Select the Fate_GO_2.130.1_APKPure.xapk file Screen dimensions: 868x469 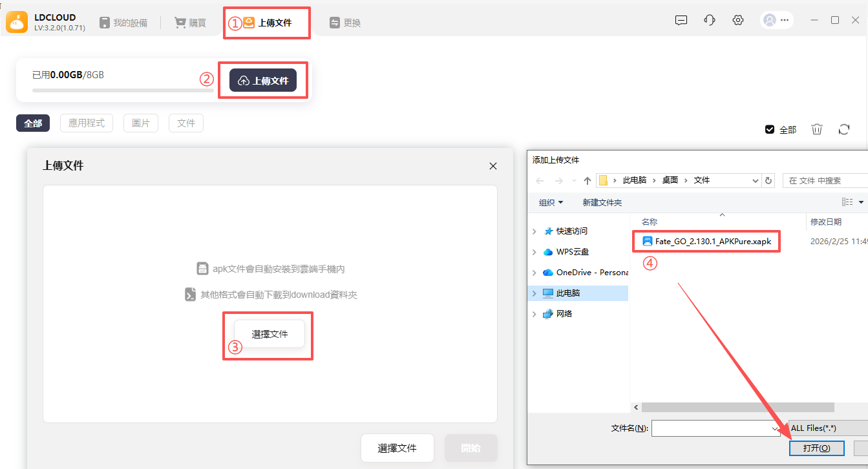[x=712, y=242]
